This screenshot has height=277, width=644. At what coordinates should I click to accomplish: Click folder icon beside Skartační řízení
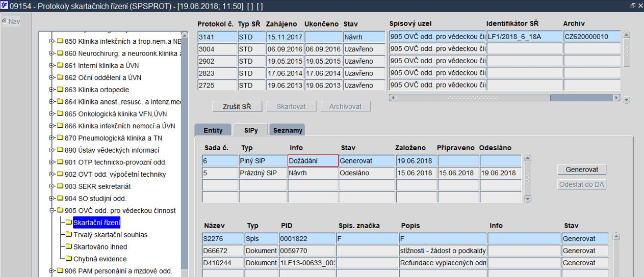(69, 223)
